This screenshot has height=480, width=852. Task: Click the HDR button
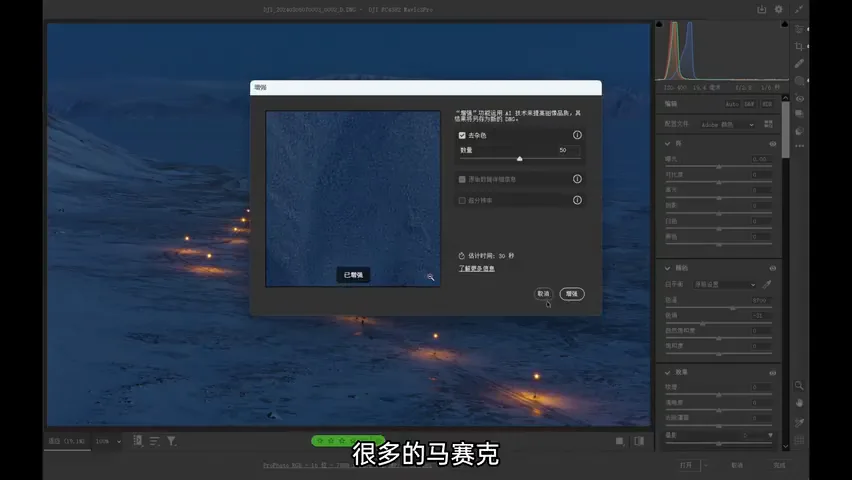point(767,104)
